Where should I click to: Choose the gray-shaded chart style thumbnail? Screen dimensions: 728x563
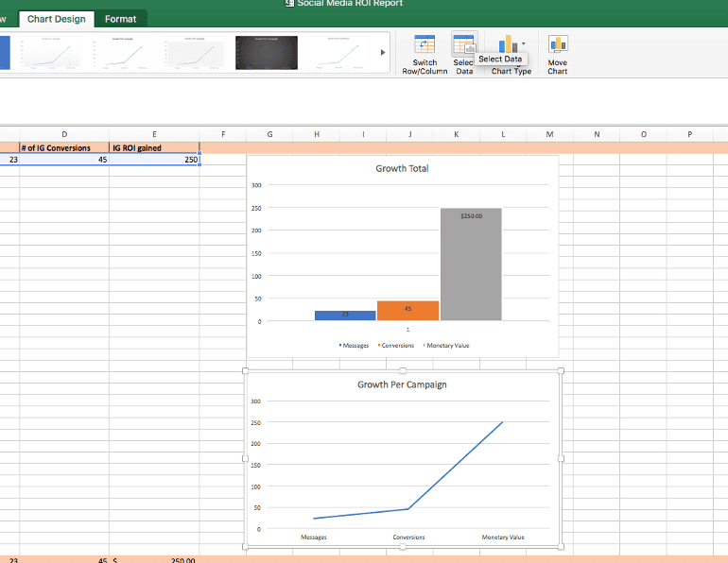(195, 53)
